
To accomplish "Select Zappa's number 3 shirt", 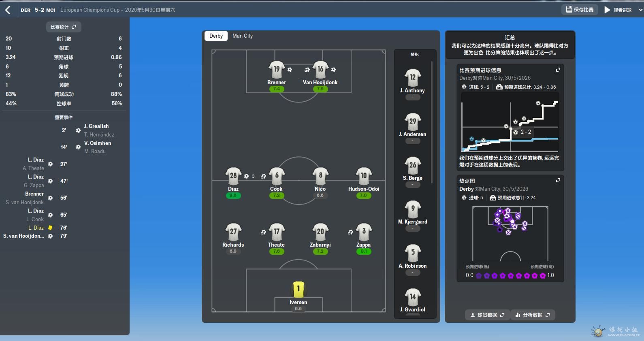I will (x=364, y=232).
